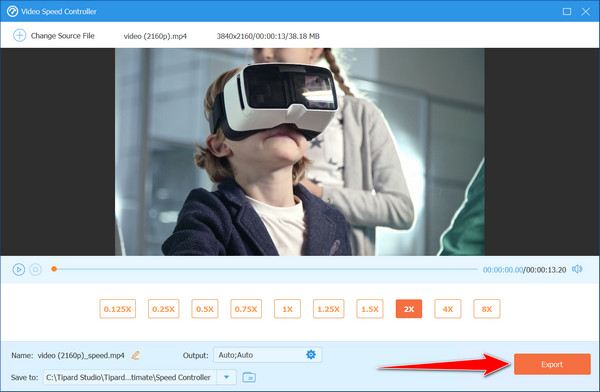Mute the volume speaker icon

tap(577, 269)
